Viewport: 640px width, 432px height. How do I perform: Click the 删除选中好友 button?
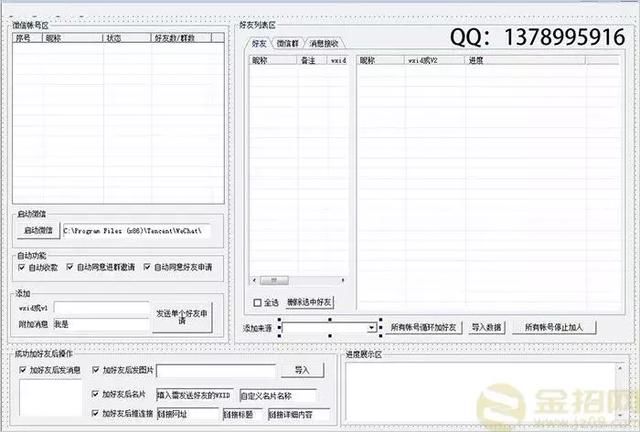pos(309,303)
